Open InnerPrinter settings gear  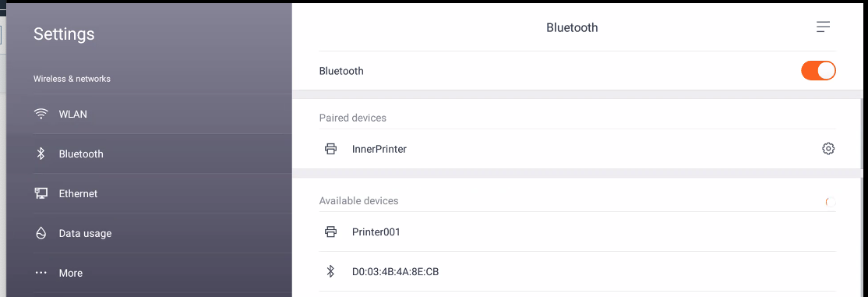click(x=828, y=148)
